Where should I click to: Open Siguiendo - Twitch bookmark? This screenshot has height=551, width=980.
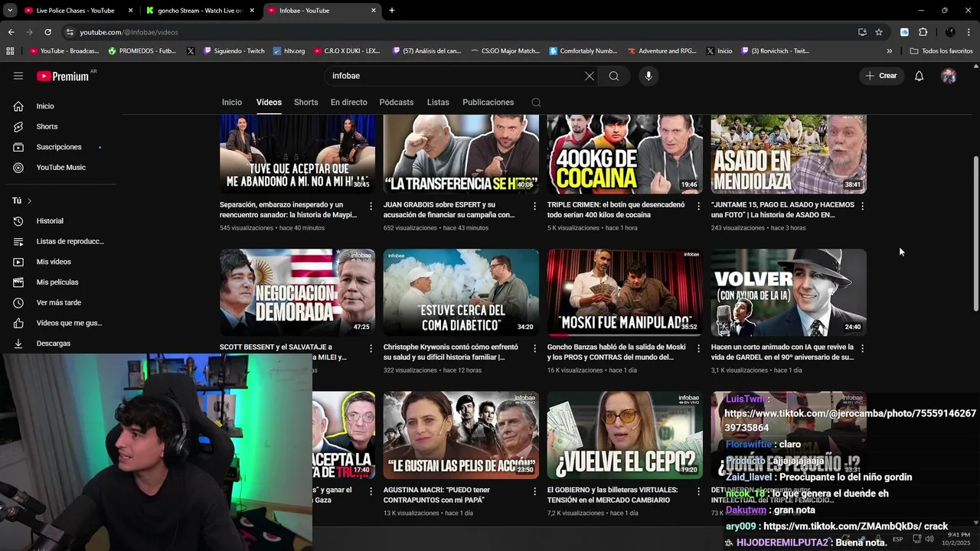[233, 51]
